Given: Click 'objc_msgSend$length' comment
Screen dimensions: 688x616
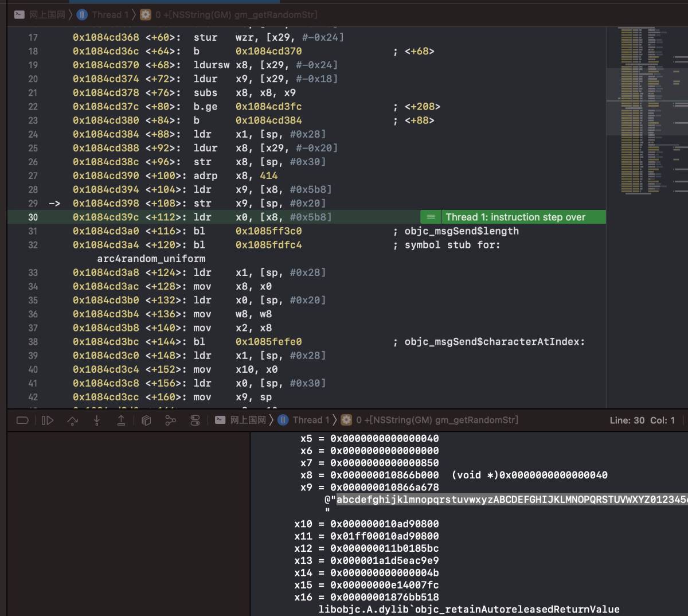Looking at the screenshot, I should pyautogui.click(x=462, y=231).
